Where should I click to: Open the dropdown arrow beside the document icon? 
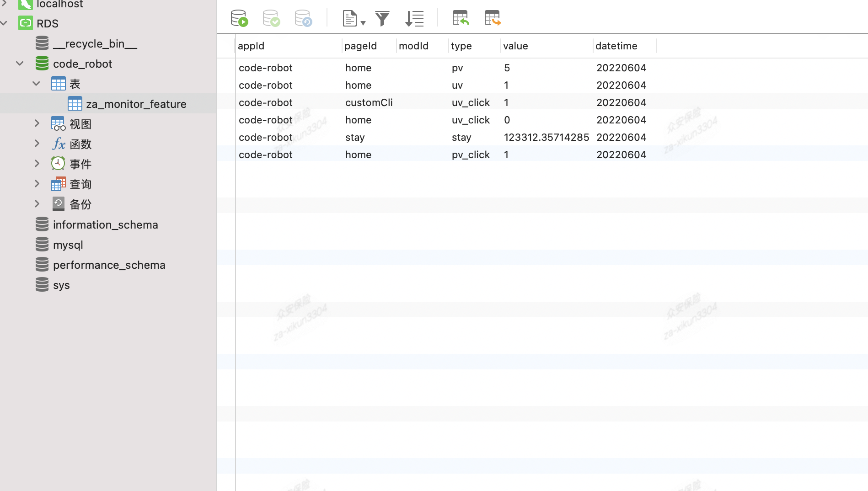(x=363, y=23)
